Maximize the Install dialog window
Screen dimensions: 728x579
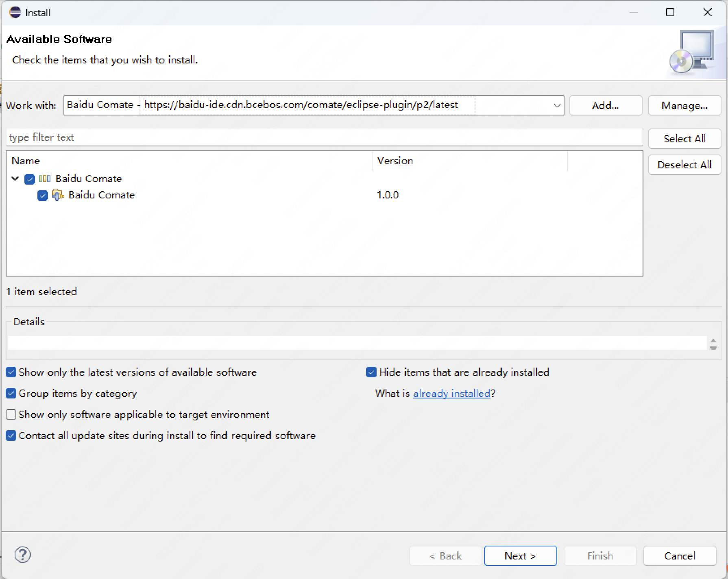670,13
